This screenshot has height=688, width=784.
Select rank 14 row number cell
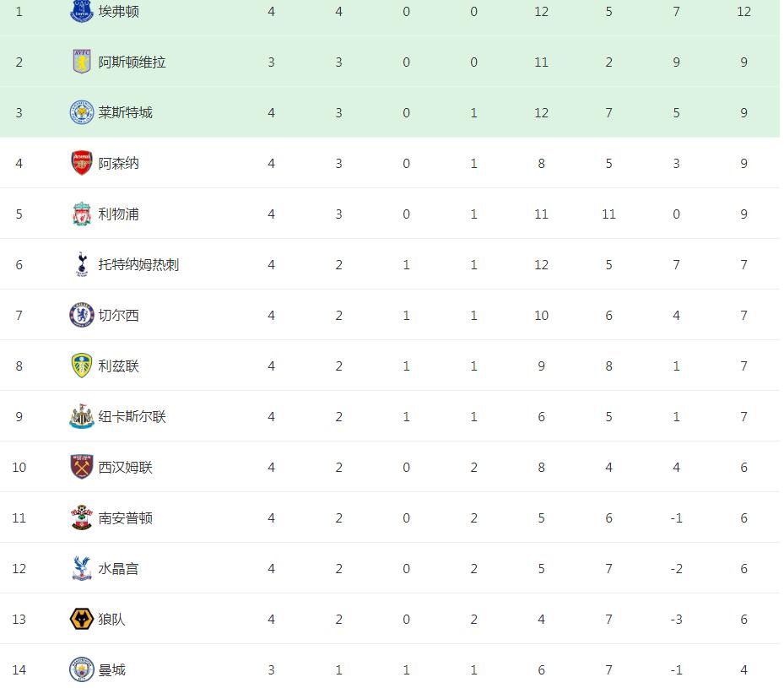(19, 669)
